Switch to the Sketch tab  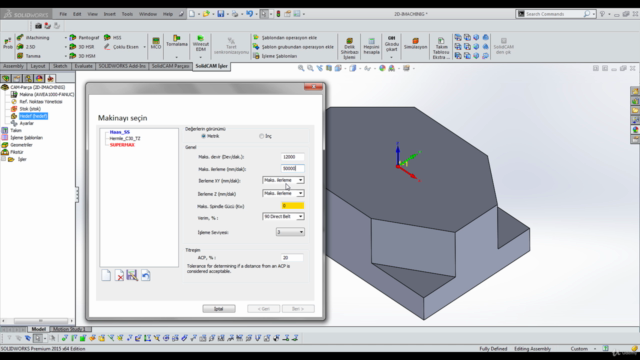60,66
